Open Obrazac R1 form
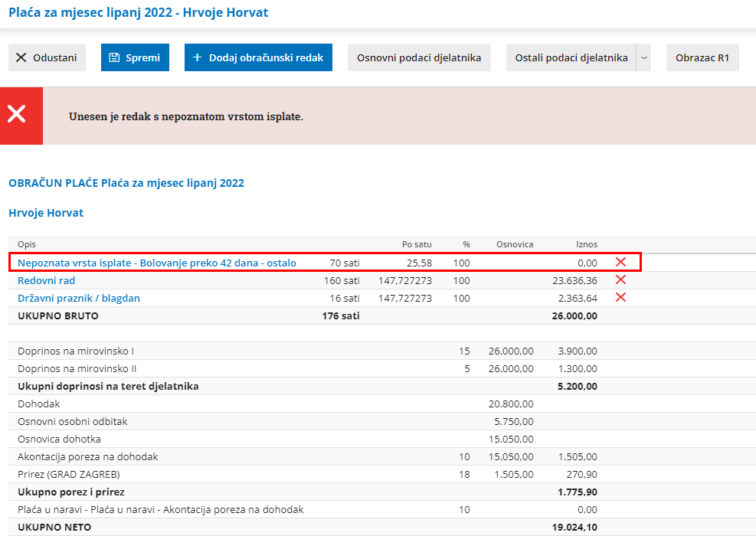The height and width of the screenshot is (536, 756). [702, 57]
